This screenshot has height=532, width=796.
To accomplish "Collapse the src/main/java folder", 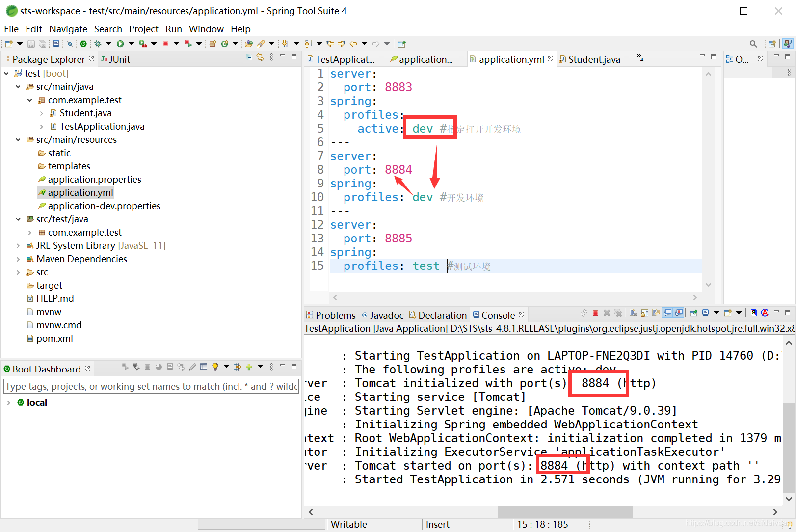I will [x=18, y=86].
